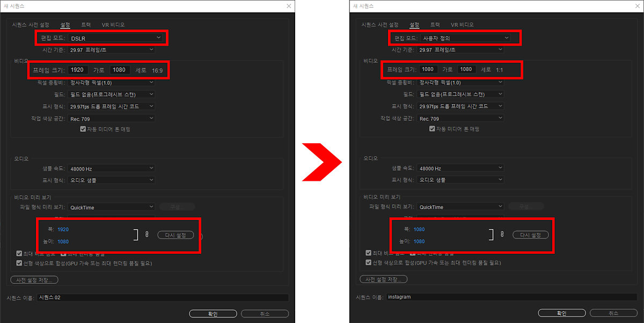Uncheck 자동 미디어 톤 매핑 in left dialog

coord(83,129)
